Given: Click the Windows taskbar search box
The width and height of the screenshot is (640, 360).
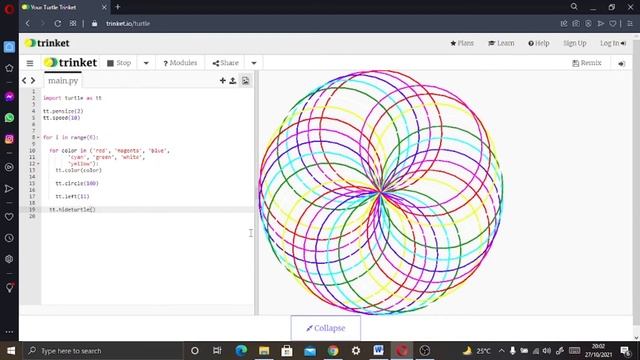Looking at the screenshot, I should click(102, 351).
